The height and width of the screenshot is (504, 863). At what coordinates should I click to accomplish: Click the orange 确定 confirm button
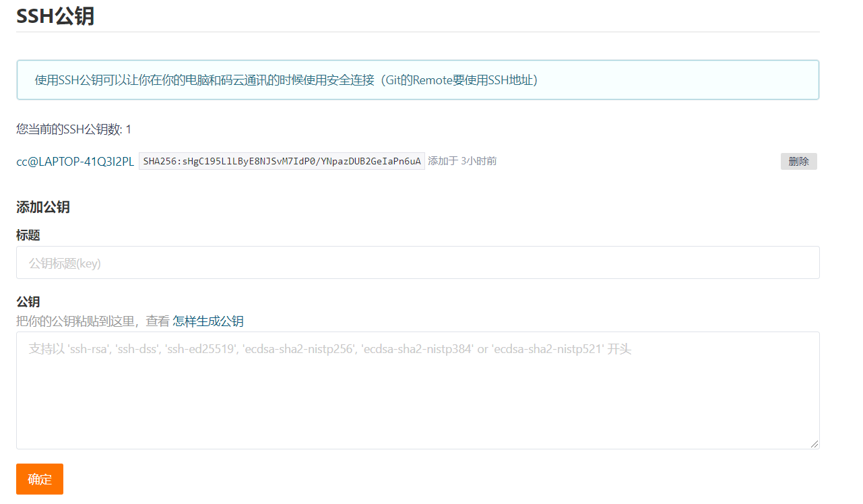39,479
